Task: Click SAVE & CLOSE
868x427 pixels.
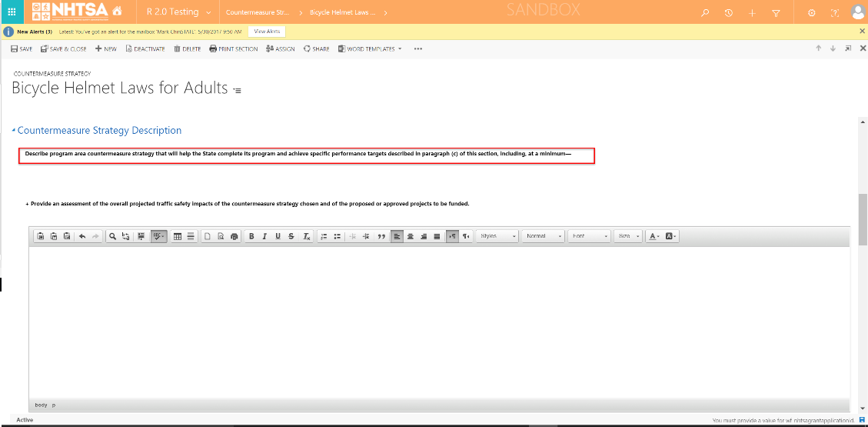Action: pyautogui.click(x=63, y=48)
